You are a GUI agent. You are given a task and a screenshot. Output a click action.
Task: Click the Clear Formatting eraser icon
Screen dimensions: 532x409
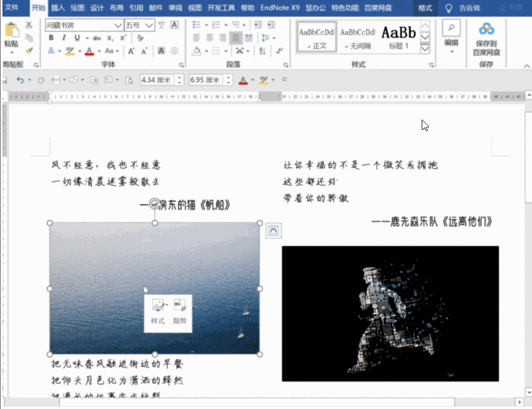pos(140,38)
